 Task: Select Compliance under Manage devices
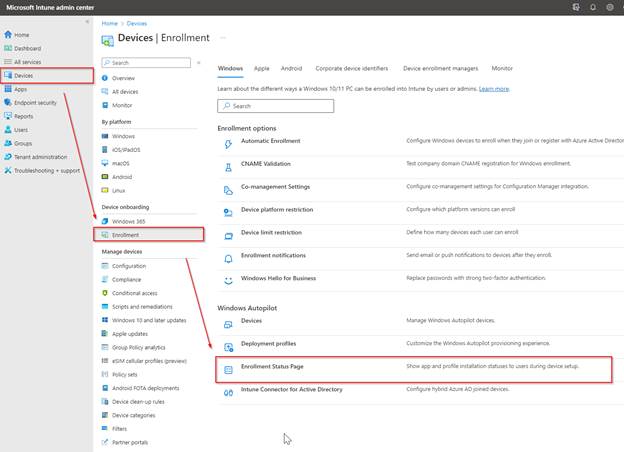(x=129, y=279)
